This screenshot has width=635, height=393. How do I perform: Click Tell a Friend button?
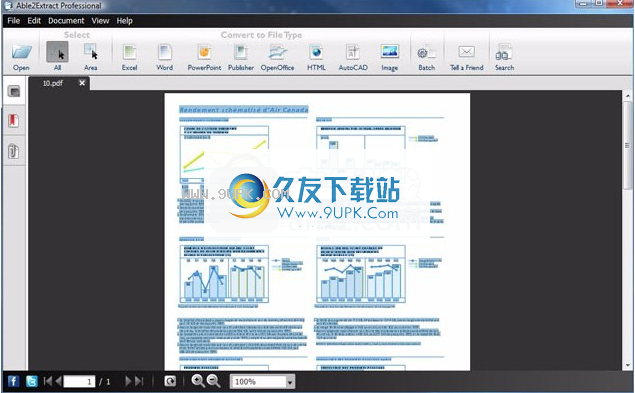pos(467,57)
